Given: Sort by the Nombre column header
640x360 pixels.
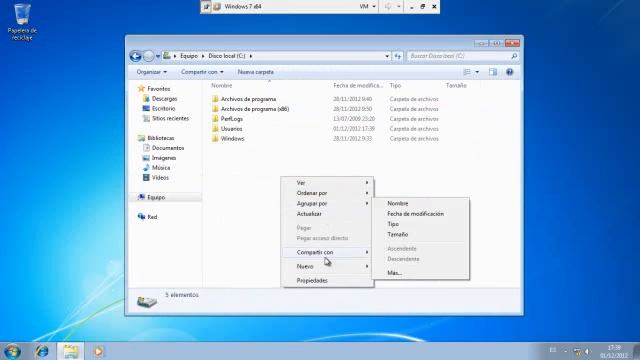Looking at the screenshot, I should (x=222, y=85).
